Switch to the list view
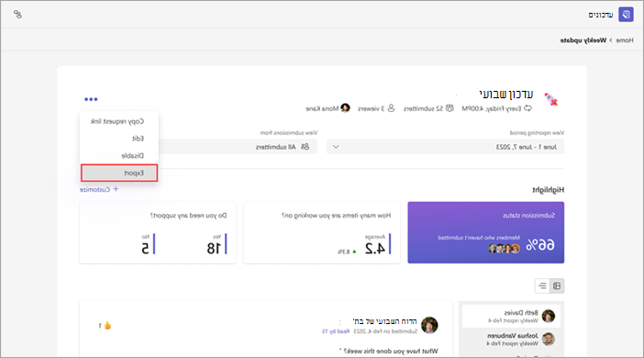 [542, 285]
